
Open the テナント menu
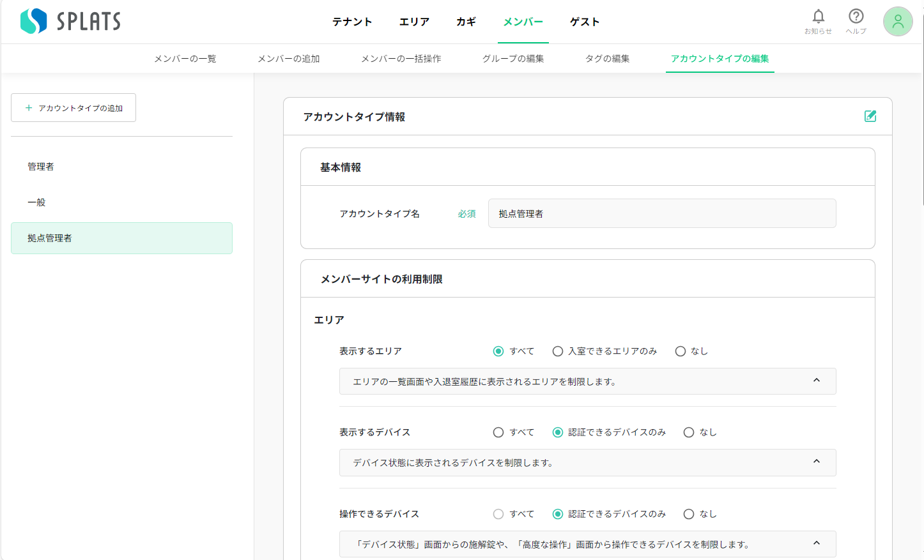coord(352,22)
